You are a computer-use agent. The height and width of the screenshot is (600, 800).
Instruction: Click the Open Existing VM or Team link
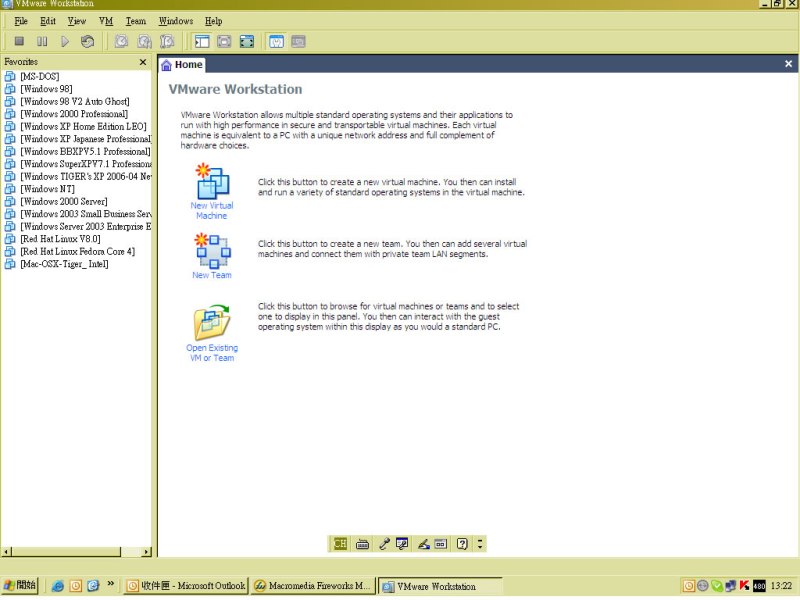(212, 353)
